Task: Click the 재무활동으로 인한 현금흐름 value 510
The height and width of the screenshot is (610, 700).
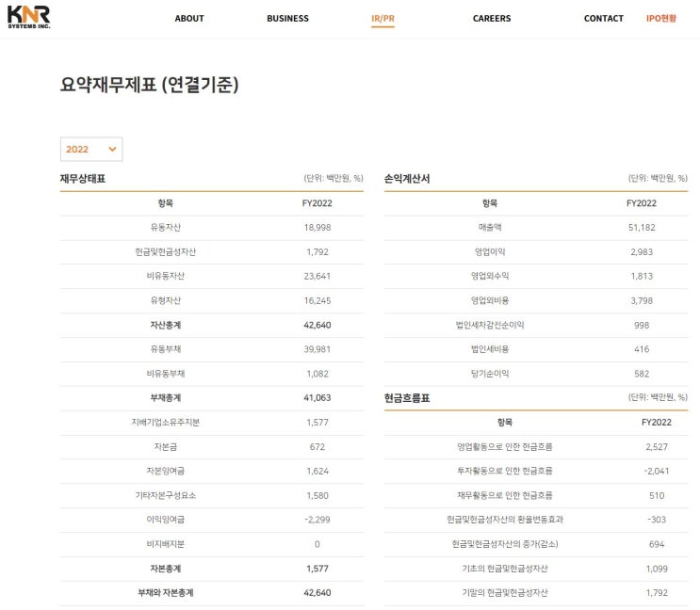Action: click(x=657, y=495)
